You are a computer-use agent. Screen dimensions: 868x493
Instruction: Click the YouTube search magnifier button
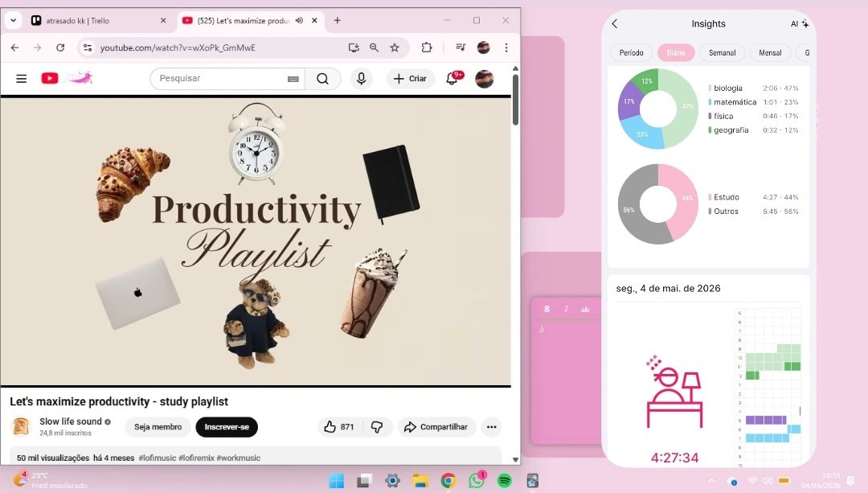click(x=323, y=79)
